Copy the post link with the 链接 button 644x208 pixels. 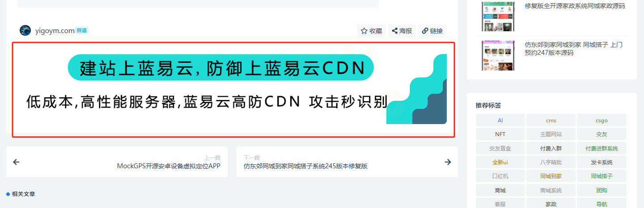click(x=432, y=31)
